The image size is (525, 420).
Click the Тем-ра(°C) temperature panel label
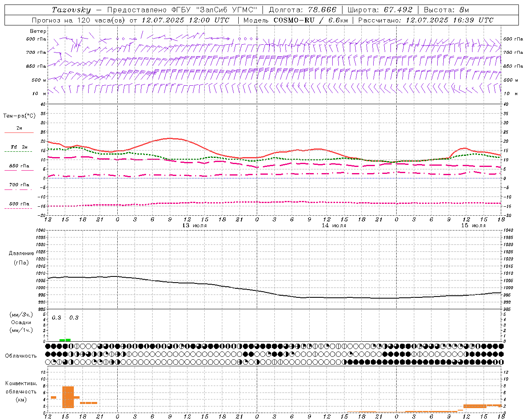pyautogui.click(x=19, y=116)
